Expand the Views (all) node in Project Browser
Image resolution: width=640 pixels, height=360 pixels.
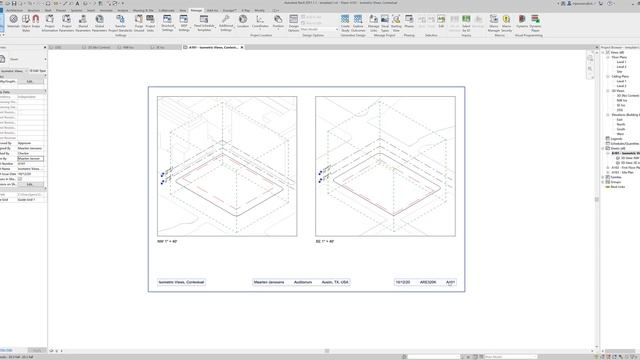603,52
